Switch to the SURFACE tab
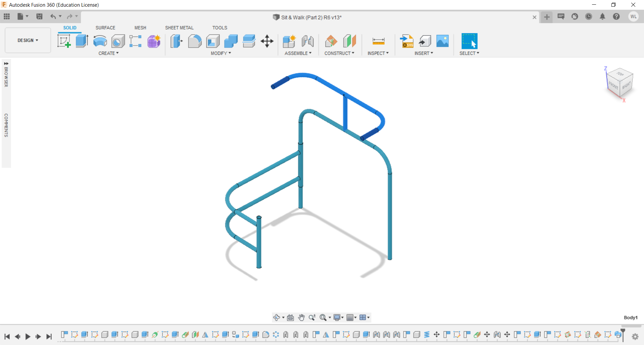Screen dimensions: 644x345 point(105,27)
